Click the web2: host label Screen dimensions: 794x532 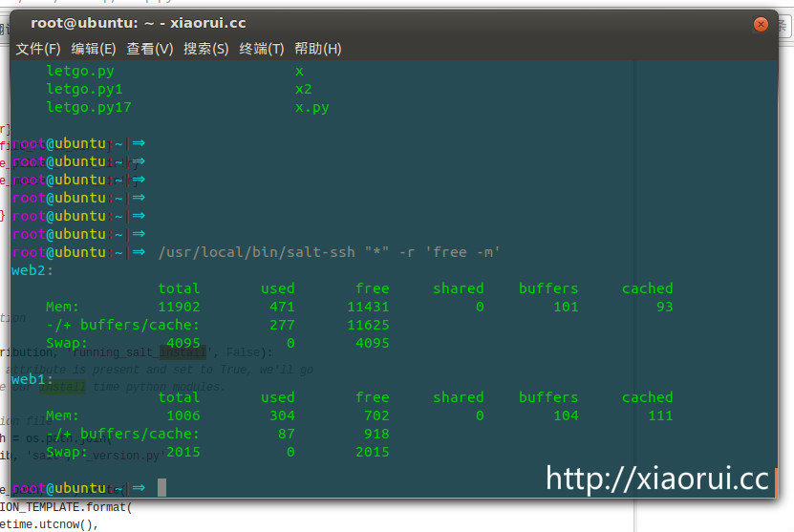click(x=32, y=270)
